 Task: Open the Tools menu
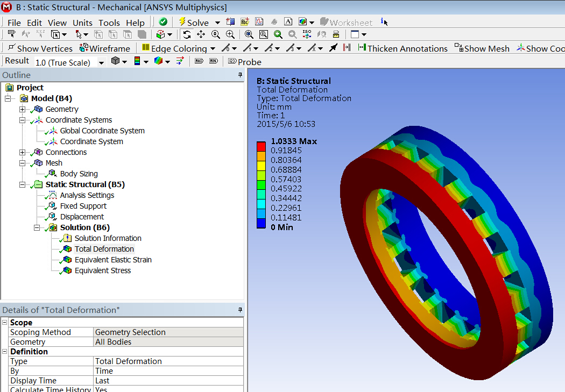(x=109, y=23)
